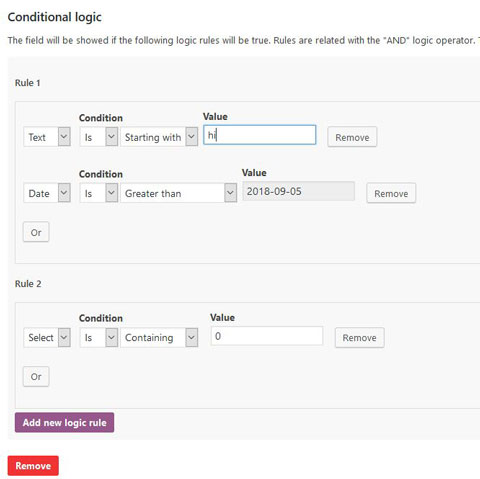Remove the Date condition row
Screen dimensions: 480x479
391,193
